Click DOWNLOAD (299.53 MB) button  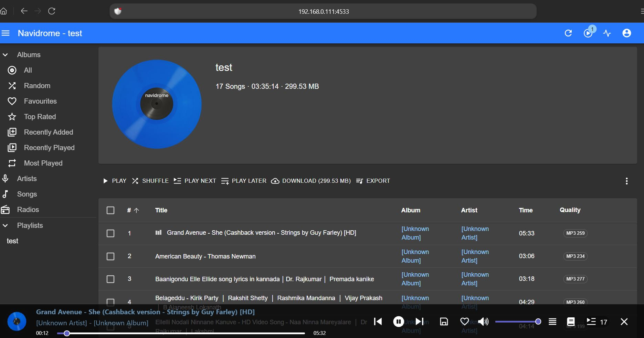[311, 181]
